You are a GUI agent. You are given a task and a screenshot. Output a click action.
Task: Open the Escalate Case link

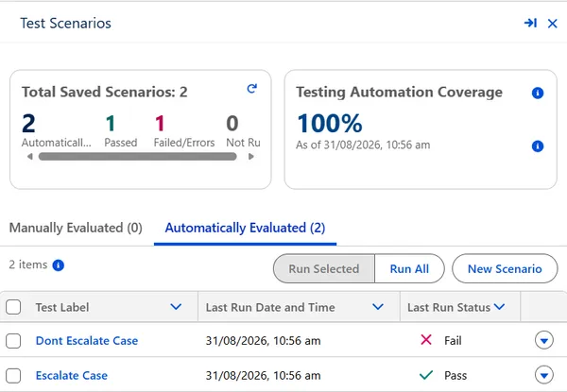coord(72,375)
